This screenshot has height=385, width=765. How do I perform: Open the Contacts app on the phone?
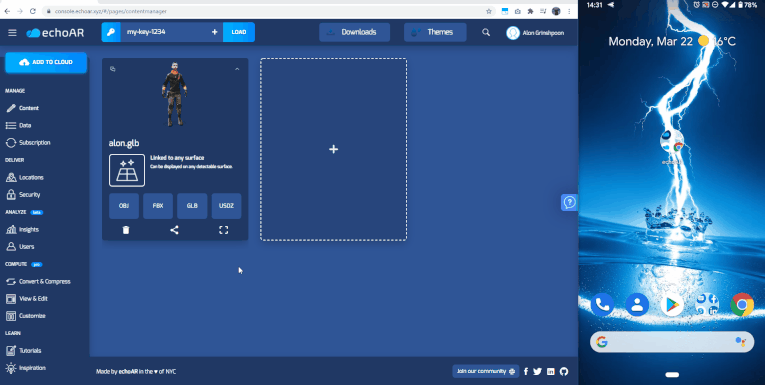[x=637, y=305]
